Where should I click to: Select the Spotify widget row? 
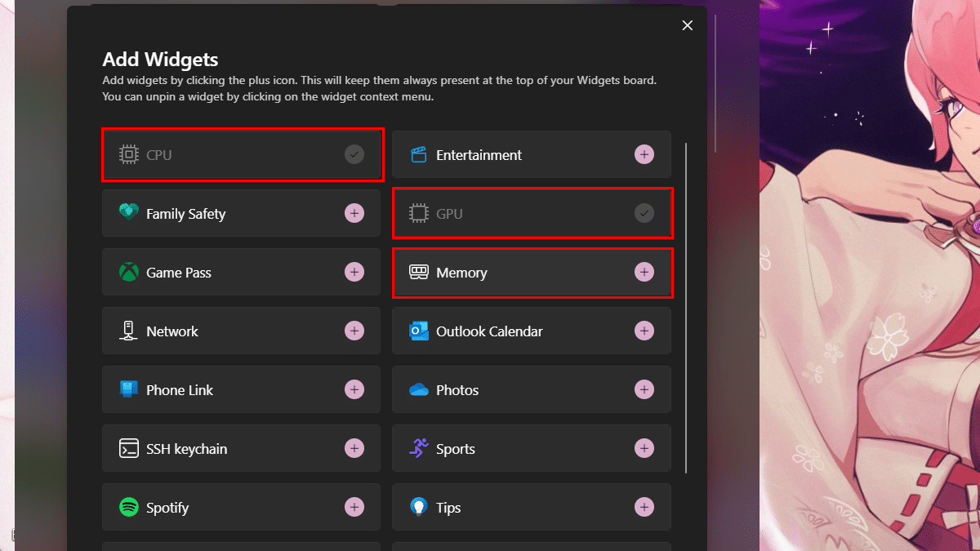coord(241,507)
